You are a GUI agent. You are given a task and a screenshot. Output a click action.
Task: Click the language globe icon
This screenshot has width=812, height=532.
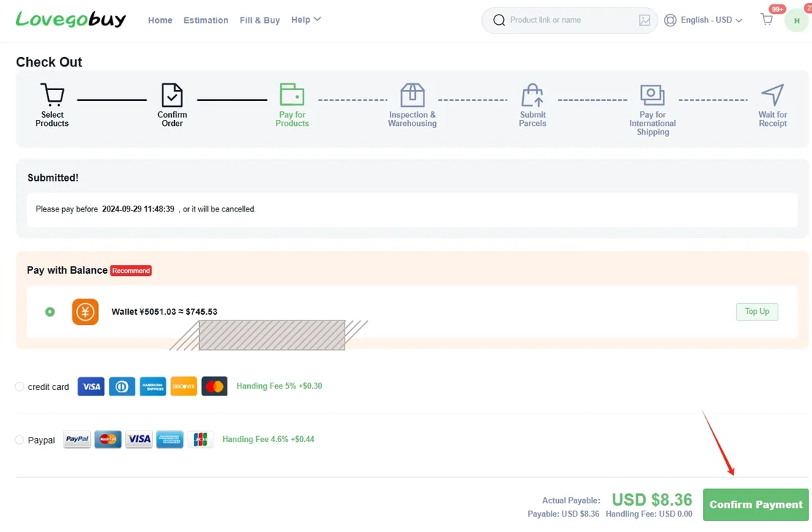[x=670, y=20]
